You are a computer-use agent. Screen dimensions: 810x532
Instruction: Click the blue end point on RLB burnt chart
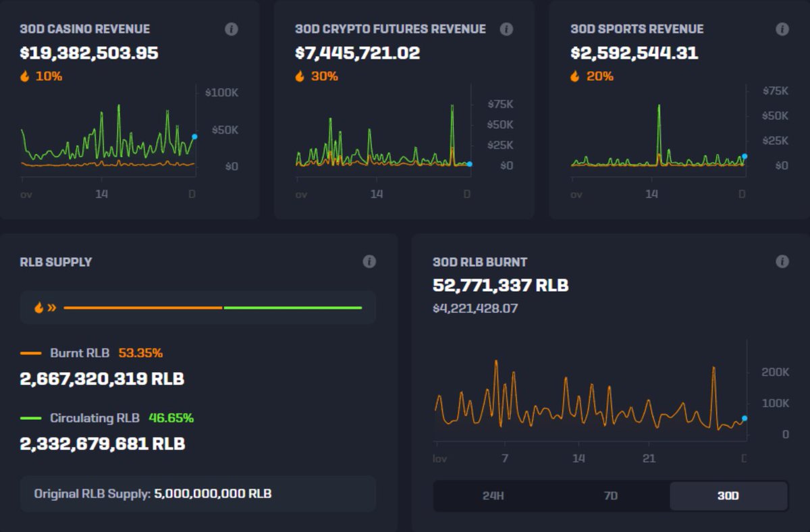745,419
